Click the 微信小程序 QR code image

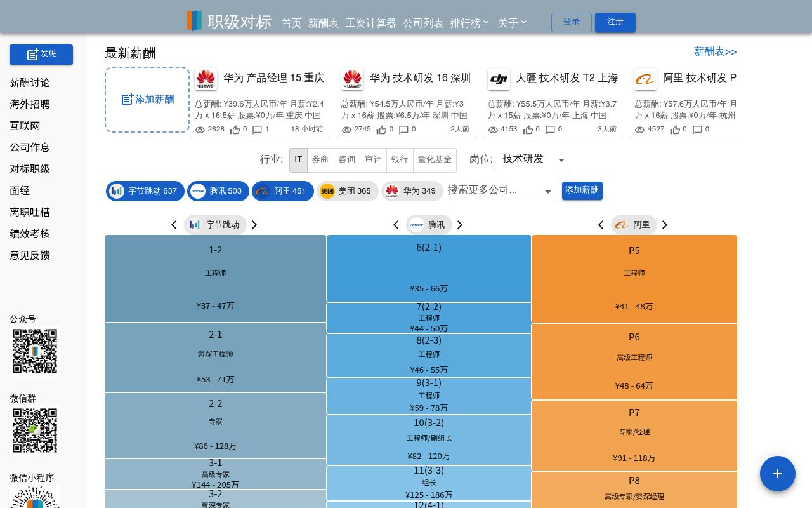(35, 497)
